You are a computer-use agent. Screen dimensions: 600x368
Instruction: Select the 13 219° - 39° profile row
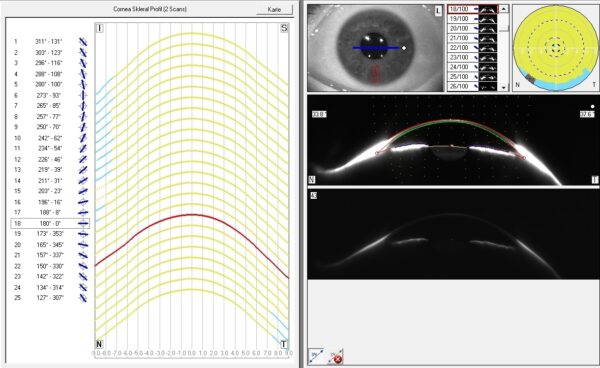pos(50,170)
